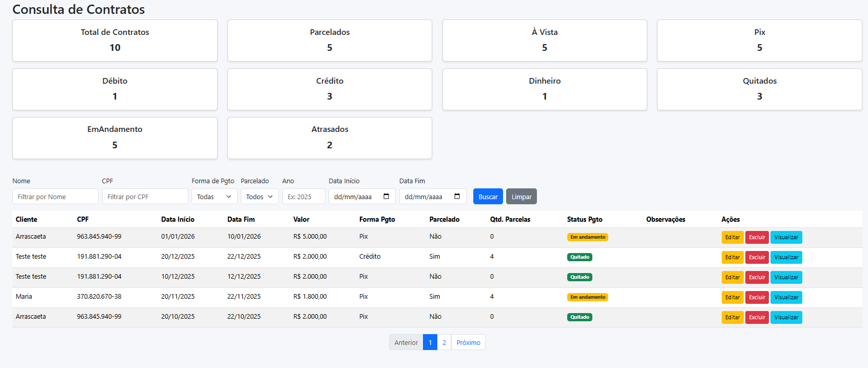Image resolution: width=868 pixels, height=368 pixels.
Task: Expand the Forma de Pgto dropdown
Action: click(214, 197)
